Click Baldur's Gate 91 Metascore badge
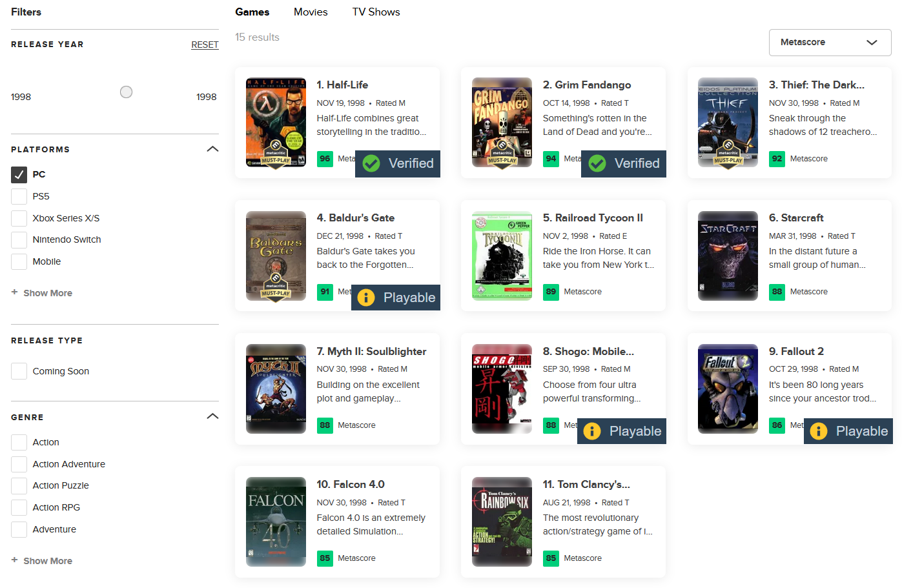Image resolution: width=902 pixels, height=588 pixels. click(325, 292)
